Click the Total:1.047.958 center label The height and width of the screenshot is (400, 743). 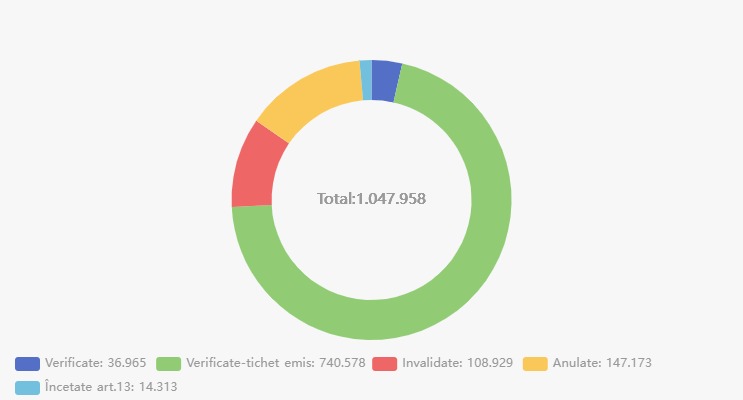372,199
